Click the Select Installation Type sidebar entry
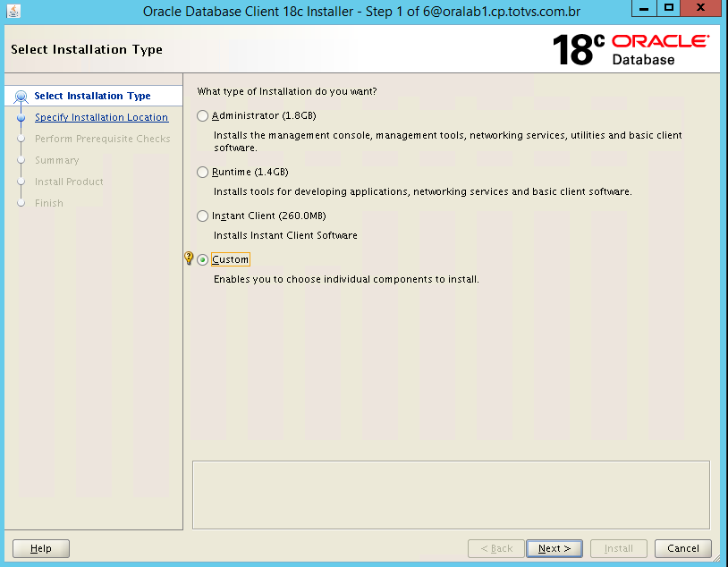This screenshot has height=567, width=728. point(90,96)
